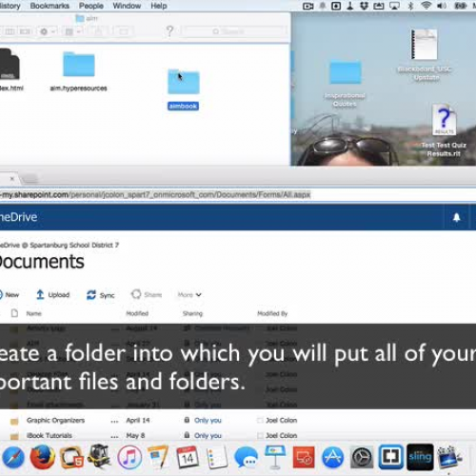Open Graphic Organizers folder link
This screenshot has height=476, width=476.
click(x=55, y=420)
